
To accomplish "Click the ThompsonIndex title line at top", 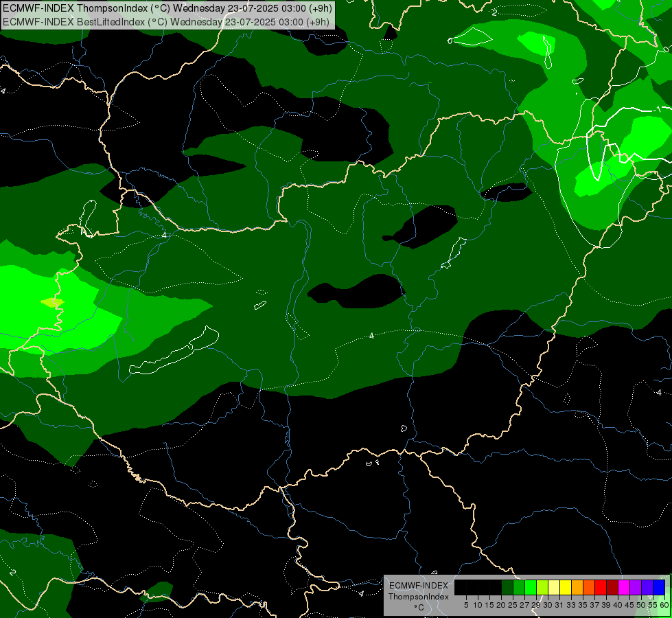I will 167,8.
